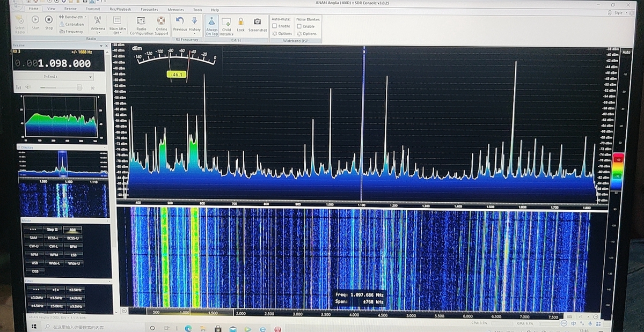Screen dimensions: 644x332
Task: Open the Tools ribbon tab
Action: 197,10
